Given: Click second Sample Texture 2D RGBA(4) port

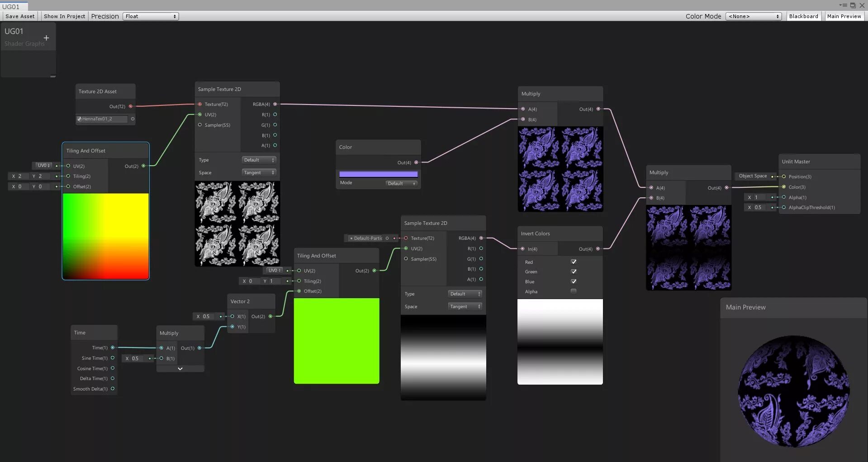Looking at the screenshot, I should click(481, 238).
